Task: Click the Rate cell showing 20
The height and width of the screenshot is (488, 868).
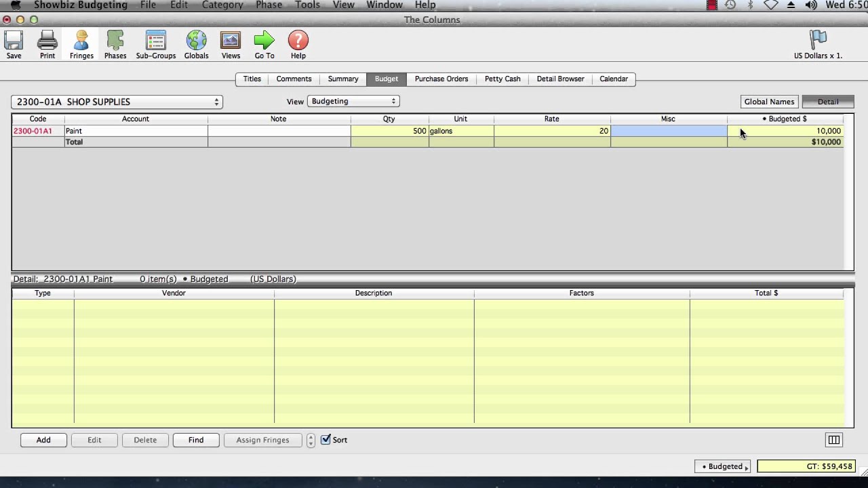Action: click(x=552, y=131)
